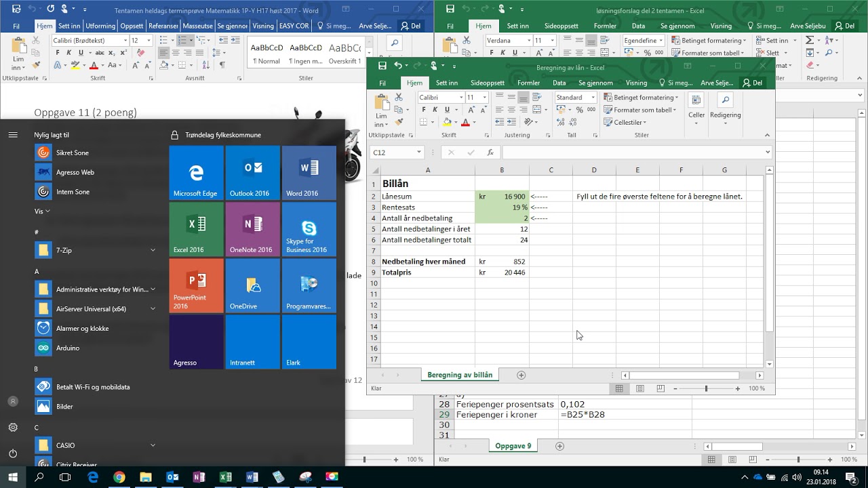868x488 pixels.
Task: Toggle left alignment in the Word ribbon
Action: point(163,53)
